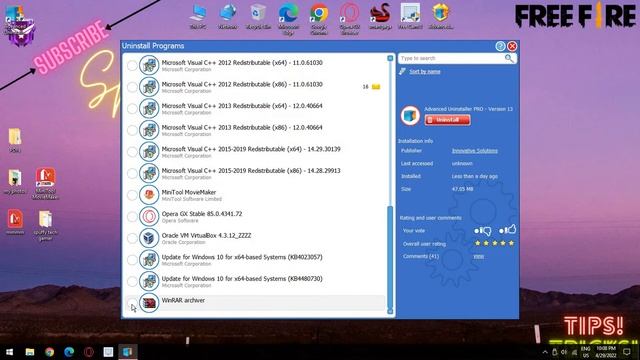Check the Visual C++ 2015-2019 x64 row checkbox
The height and width of the screenshot is (360, 640).
132,152
